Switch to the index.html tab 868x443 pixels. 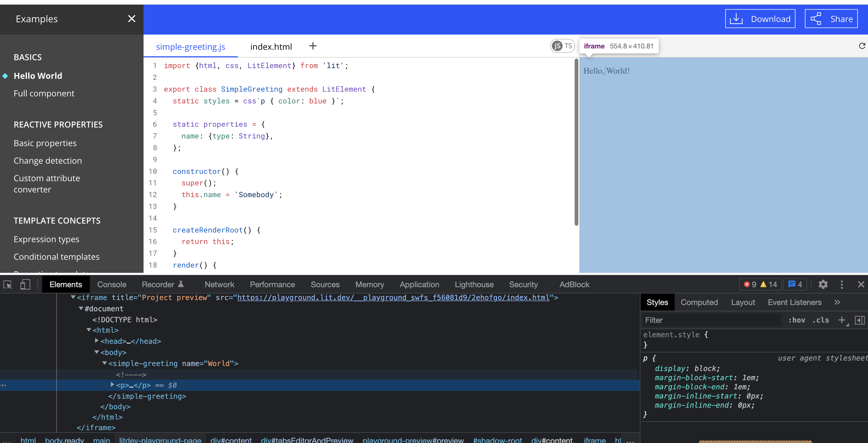point(271,46)
